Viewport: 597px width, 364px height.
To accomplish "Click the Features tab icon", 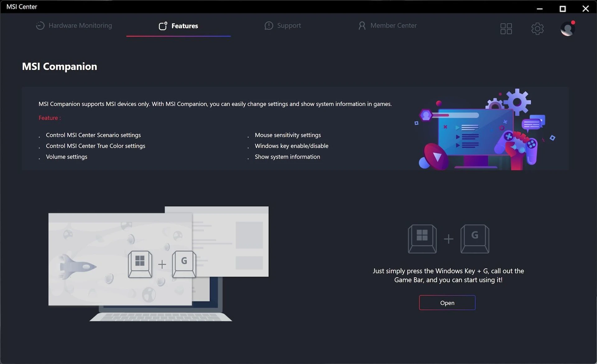I will 163,26.
